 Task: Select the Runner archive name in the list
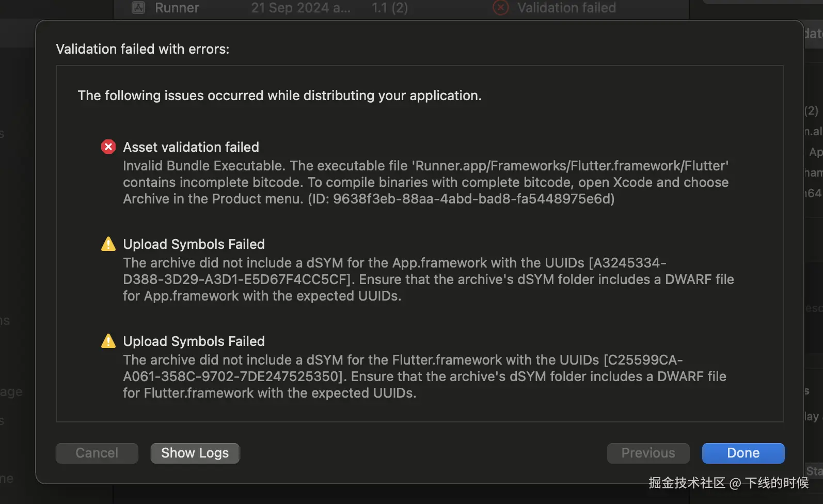tap(177, 8)
